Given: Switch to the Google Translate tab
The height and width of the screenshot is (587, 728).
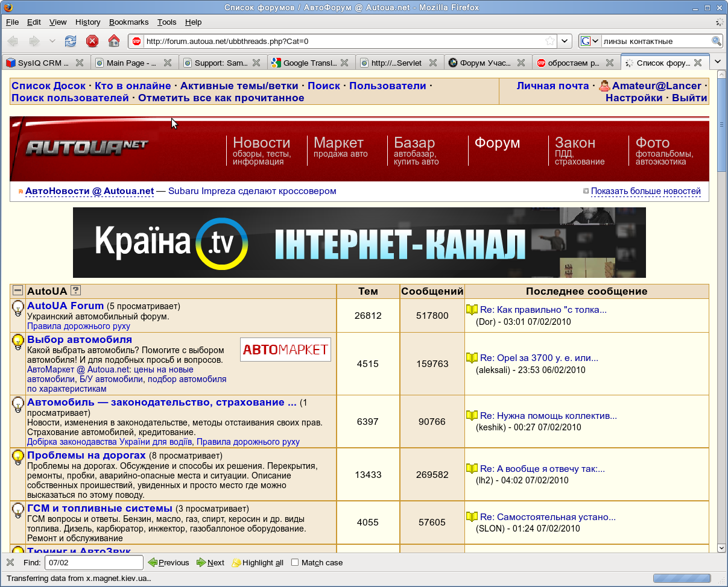Looking at the screenshot, I should click(x=310, y=63).
